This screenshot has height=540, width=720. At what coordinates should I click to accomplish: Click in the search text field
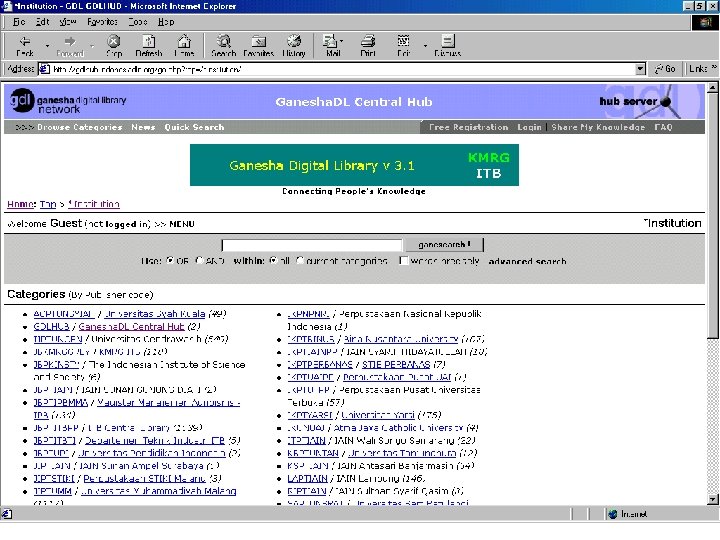(x=312, y=245)
